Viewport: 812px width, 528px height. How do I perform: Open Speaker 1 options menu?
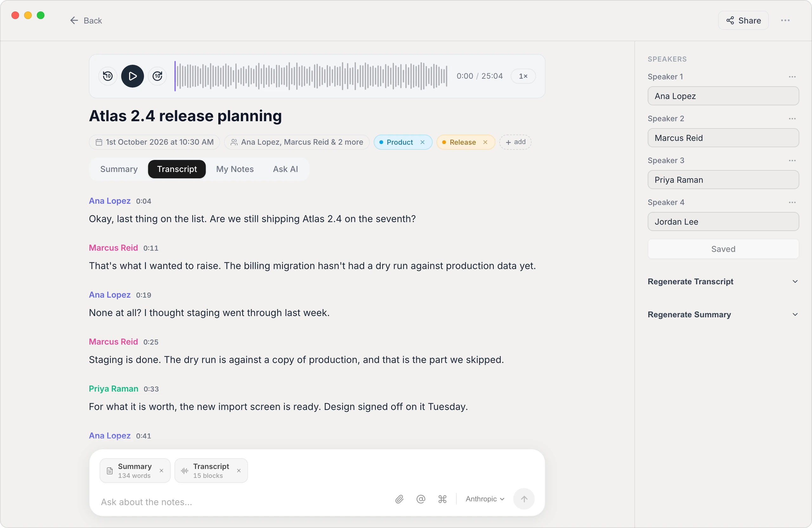792,77
